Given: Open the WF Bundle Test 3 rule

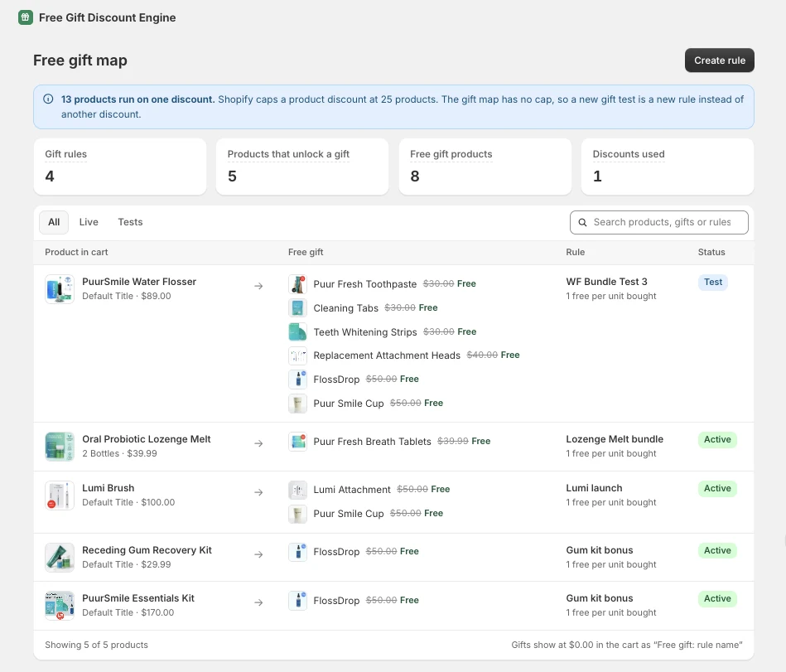Looking at the screenshot, I should (606, 282).
